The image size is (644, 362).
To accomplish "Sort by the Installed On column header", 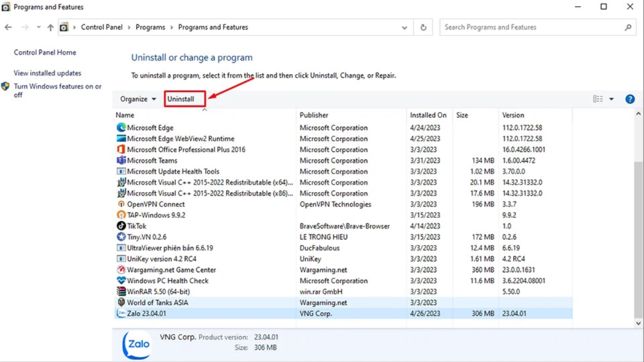I will pyautogui.click(x=429, y=115).
